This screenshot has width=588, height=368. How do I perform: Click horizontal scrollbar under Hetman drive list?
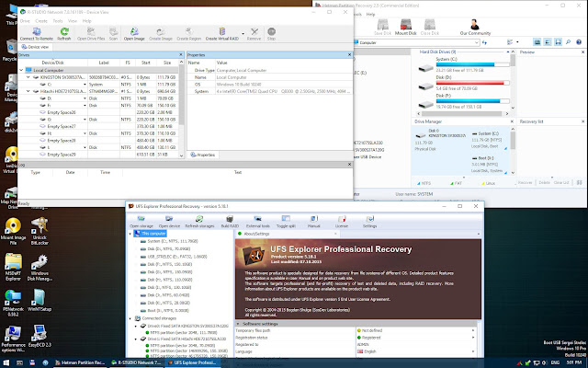pyautogui.click(x=463, y=113)
